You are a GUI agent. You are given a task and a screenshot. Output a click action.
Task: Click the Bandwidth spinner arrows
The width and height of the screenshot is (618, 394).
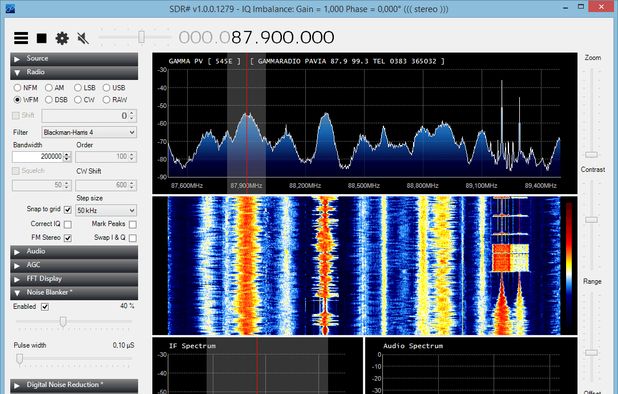67,157
